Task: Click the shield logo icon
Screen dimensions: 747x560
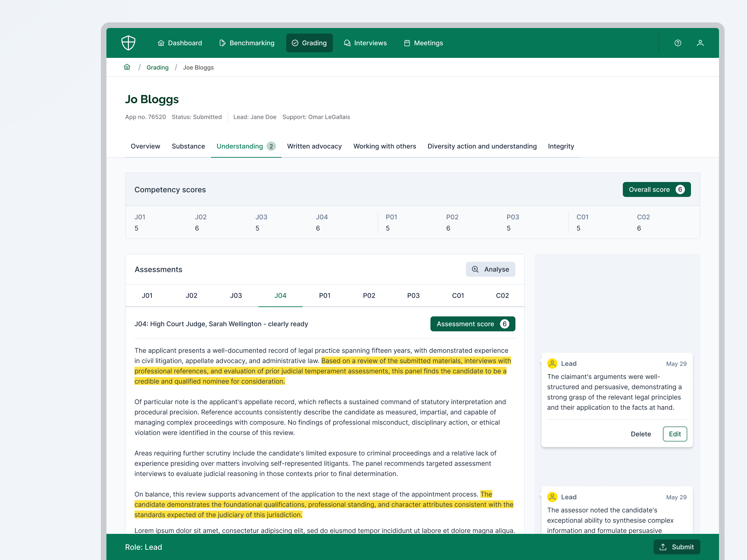Action: click(x=128, y=43)
